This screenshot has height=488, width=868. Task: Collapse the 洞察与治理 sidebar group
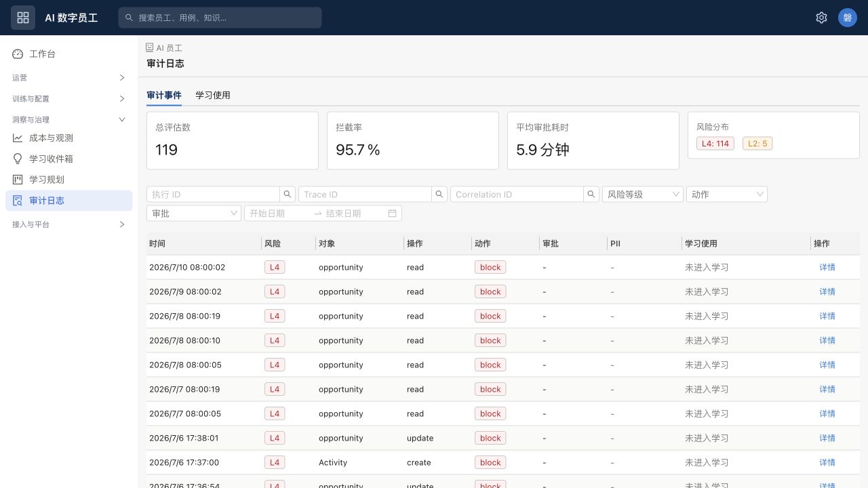click(x=69, y=120)
